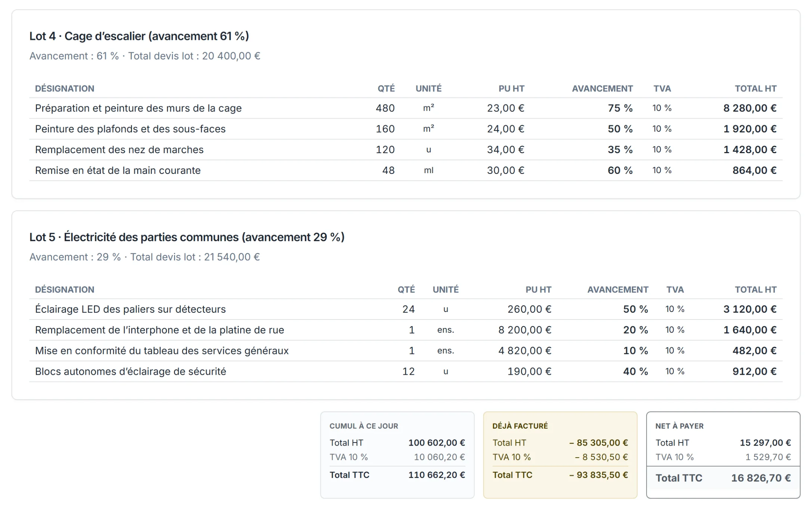Select "Éclairage LED des paliers sur détecteurs" row
Viewport: 812px width, 508px height.
click(x=406, y=309)
